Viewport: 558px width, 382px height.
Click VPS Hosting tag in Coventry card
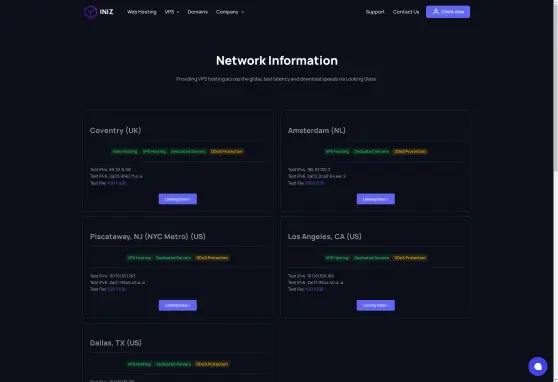pyautogui.click(x=154, y=151)
